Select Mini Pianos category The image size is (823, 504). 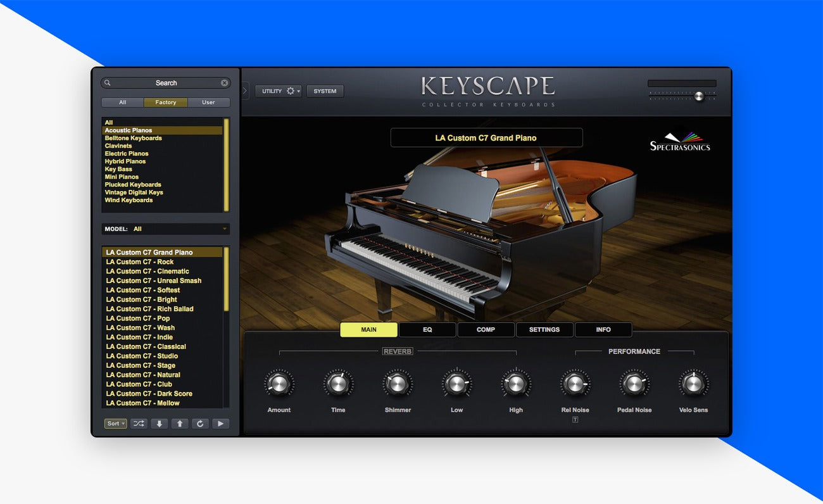[163, 177]
